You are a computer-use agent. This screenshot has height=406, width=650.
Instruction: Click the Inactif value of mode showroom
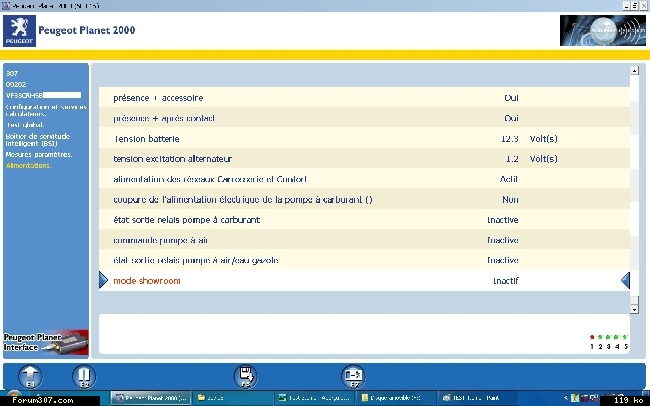click(506, 281)
